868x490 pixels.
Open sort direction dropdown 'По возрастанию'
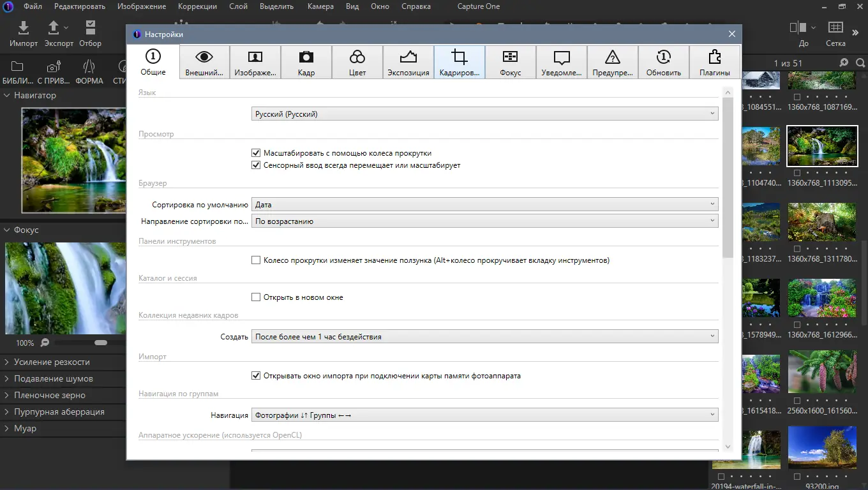point(485,221)
